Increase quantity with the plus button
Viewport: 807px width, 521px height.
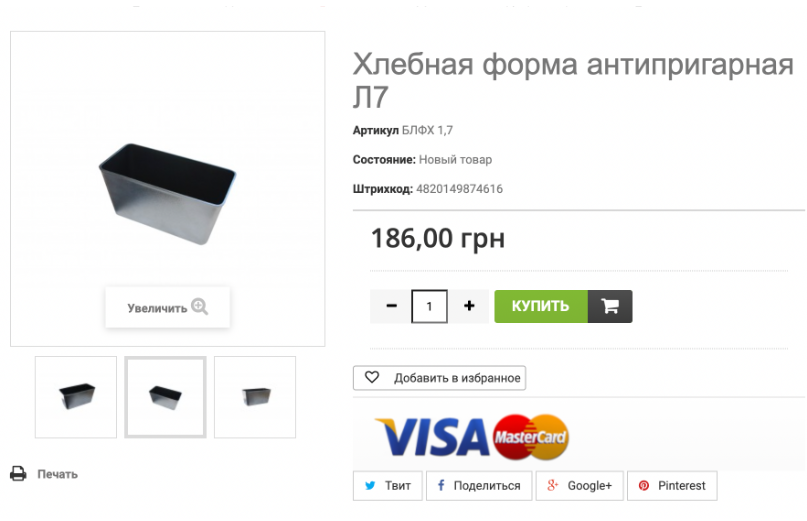coord(469,306)
